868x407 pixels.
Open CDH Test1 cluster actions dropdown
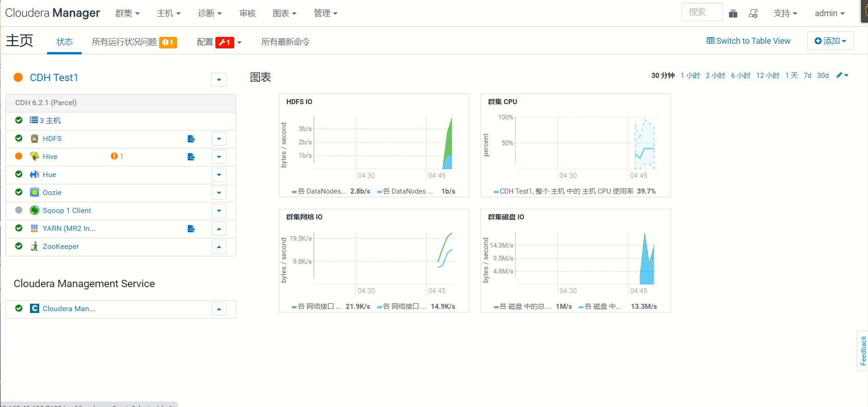(x=219, y=80)
